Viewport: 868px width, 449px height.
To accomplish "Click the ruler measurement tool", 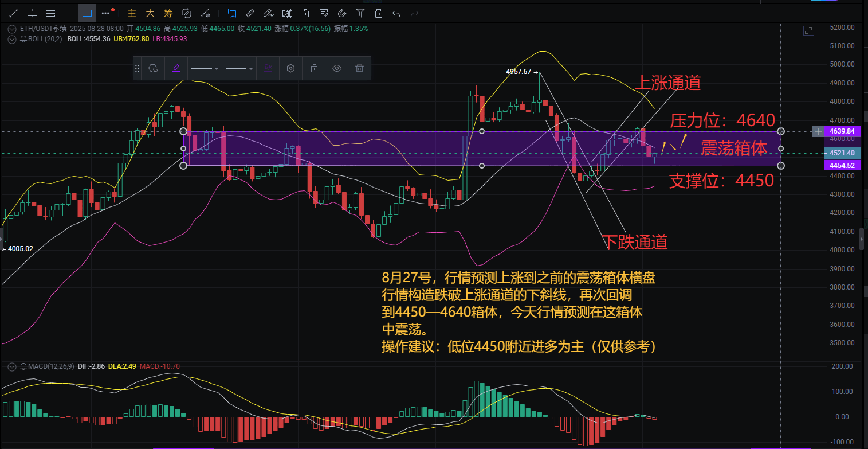I will (x=250, y=13).
